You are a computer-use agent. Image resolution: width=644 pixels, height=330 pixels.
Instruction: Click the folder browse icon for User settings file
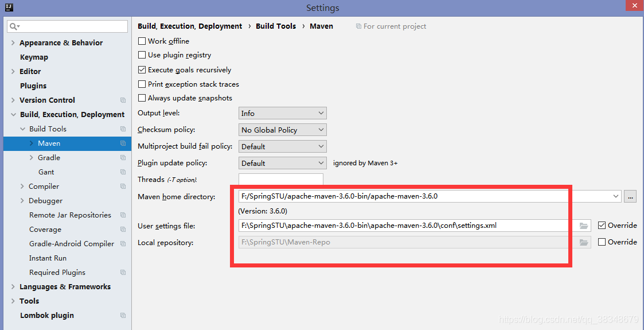pos(584,225)
